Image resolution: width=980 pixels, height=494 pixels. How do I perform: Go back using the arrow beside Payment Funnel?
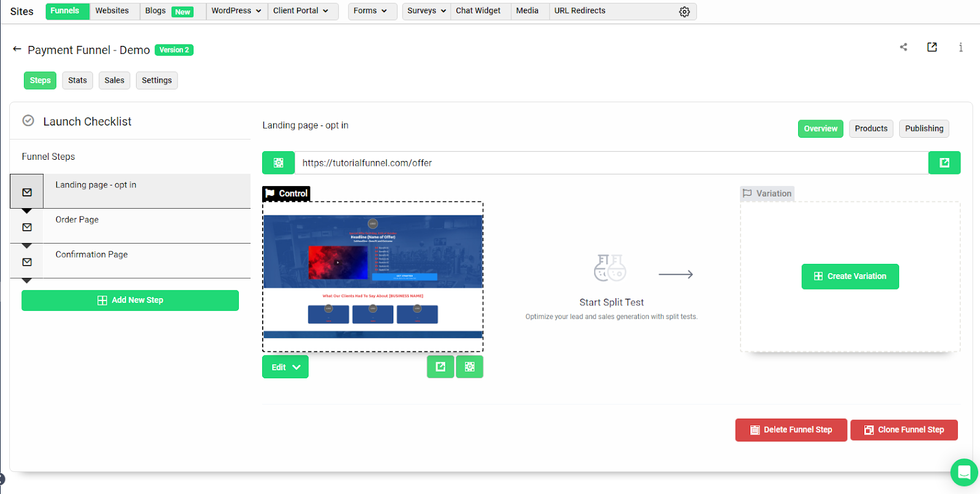[17, 49]
